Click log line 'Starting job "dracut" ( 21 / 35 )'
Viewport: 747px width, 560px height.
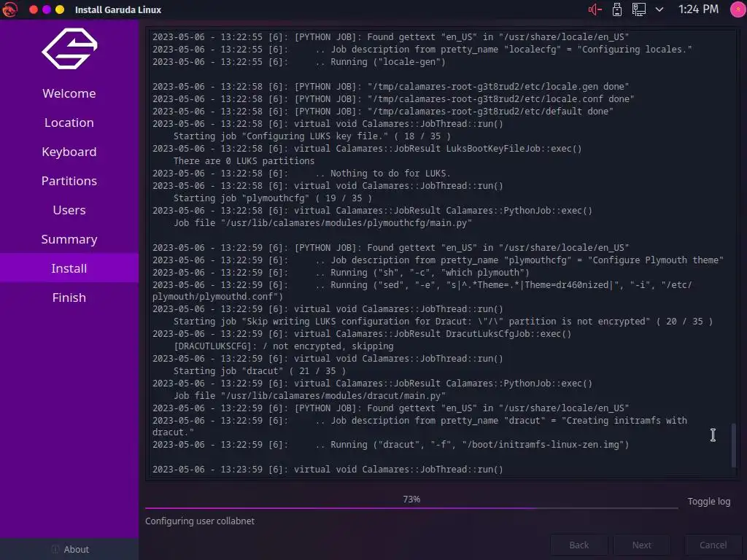point(260,371)
